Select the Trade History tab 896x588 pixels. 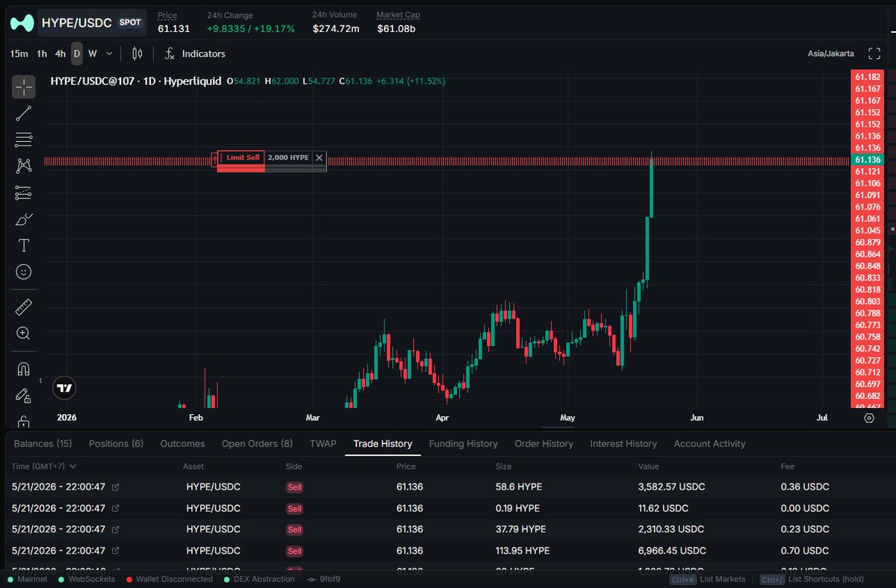pyautogui.click(x=383, y=443)
